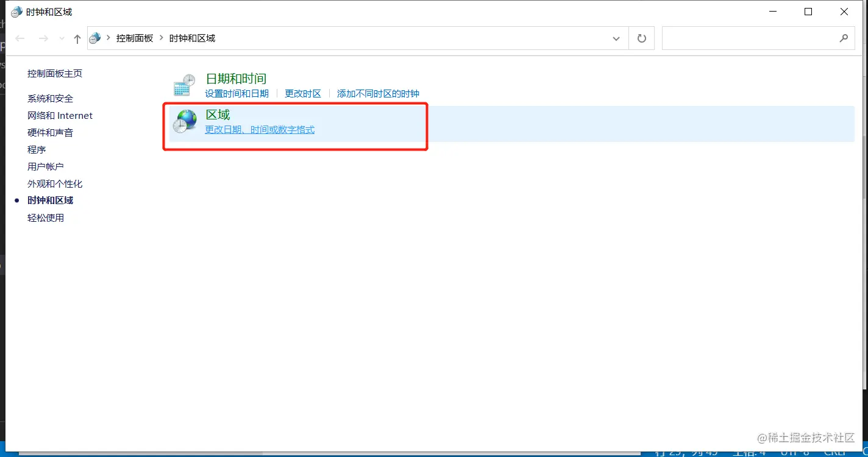The height and width of the screenshot is (457, 868).
Task: Click the title bar window icon
Action: click(16, 12)
